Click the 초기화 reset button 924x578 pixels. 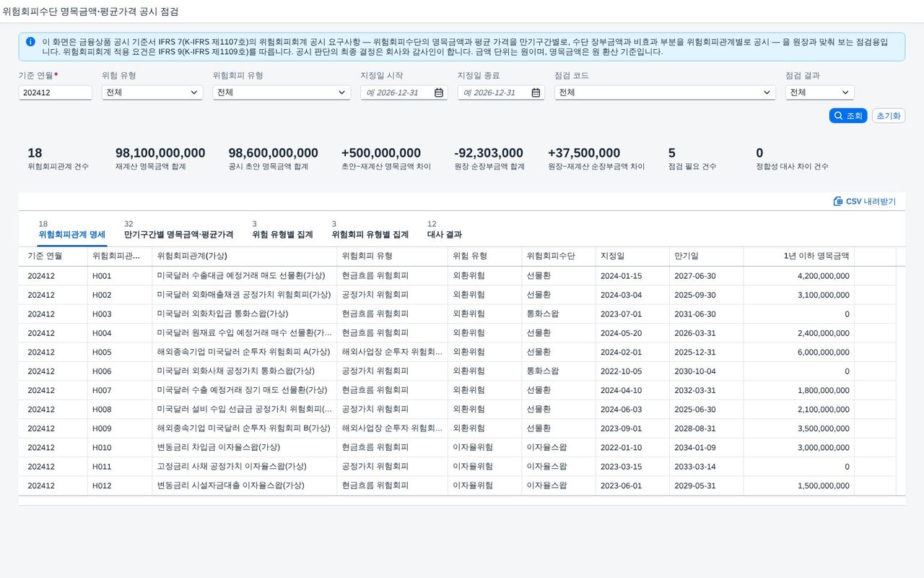[x=889, y=116]
